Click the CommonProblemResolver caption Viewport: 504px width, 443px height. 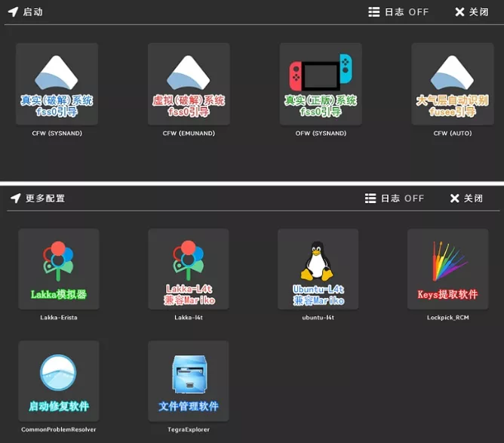(59, 429)
